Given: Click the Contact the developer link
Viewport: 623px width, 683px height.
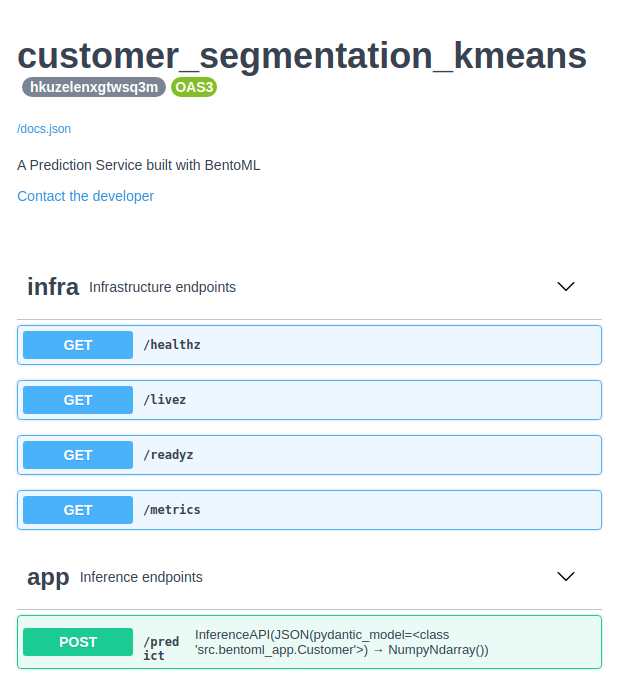Looking at the screenshot, I should (x=86, y=196).
